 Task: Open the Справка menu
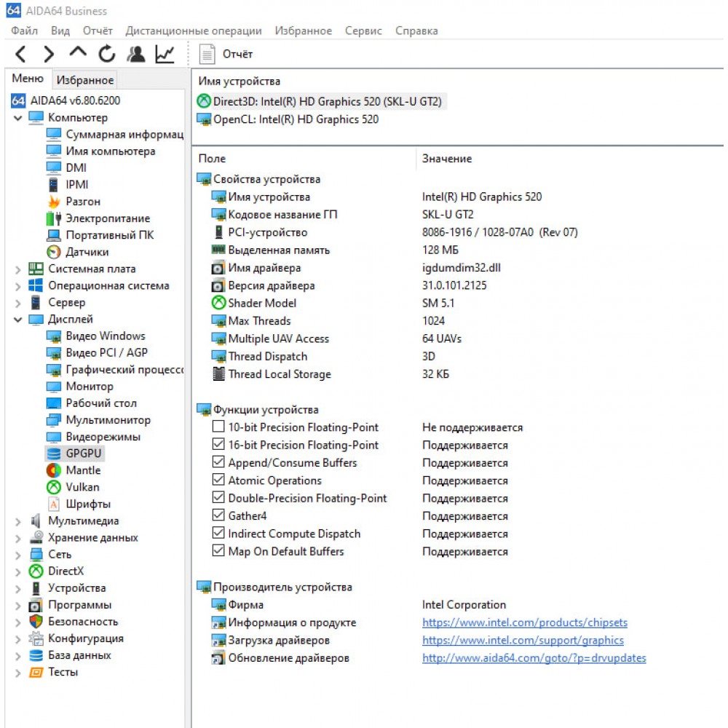tap(416, 31)
